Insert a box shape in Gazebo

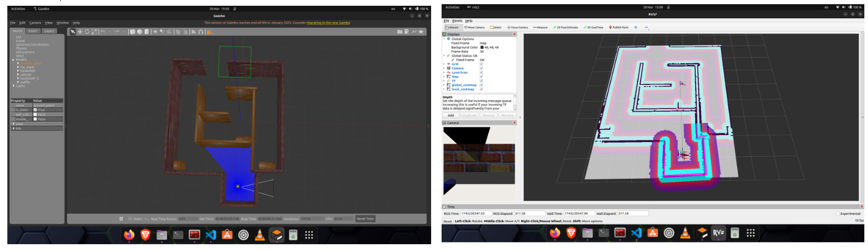[133, 32]
